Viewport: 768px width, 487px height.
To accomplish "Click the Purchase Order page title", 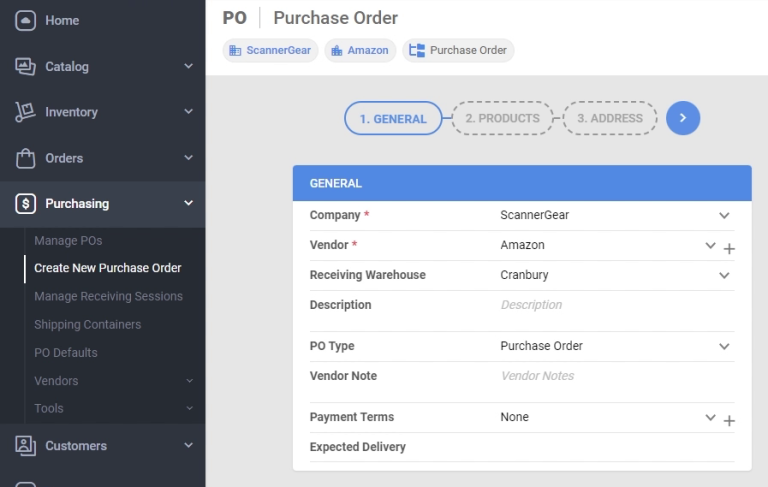I will tap(336, 18).
